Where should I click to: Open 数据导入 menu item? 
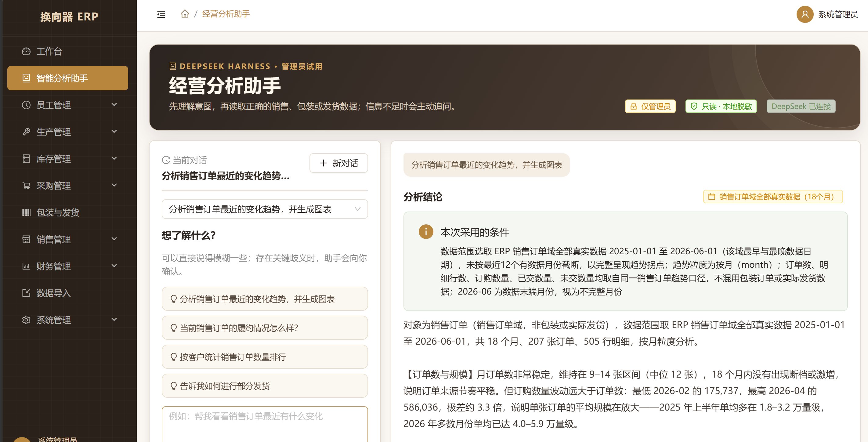click(x=68, y=293)
